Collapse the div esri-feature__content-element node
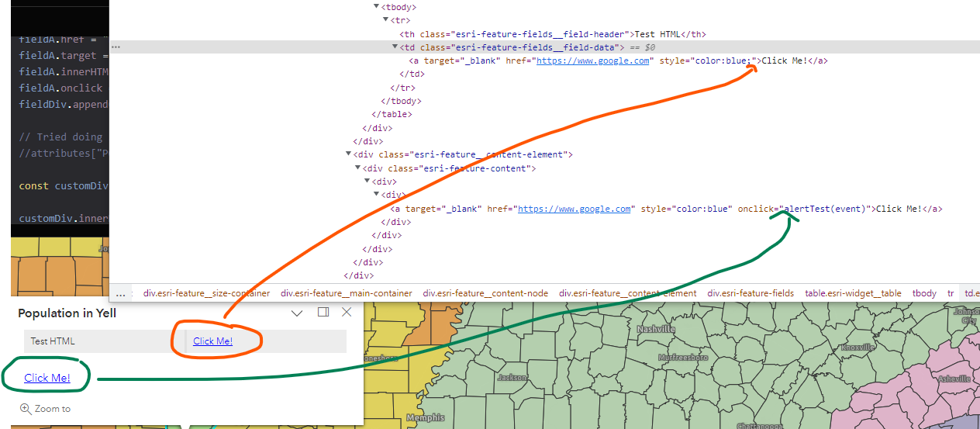Screen dimensions: 980x429 [x=349, y=154]
